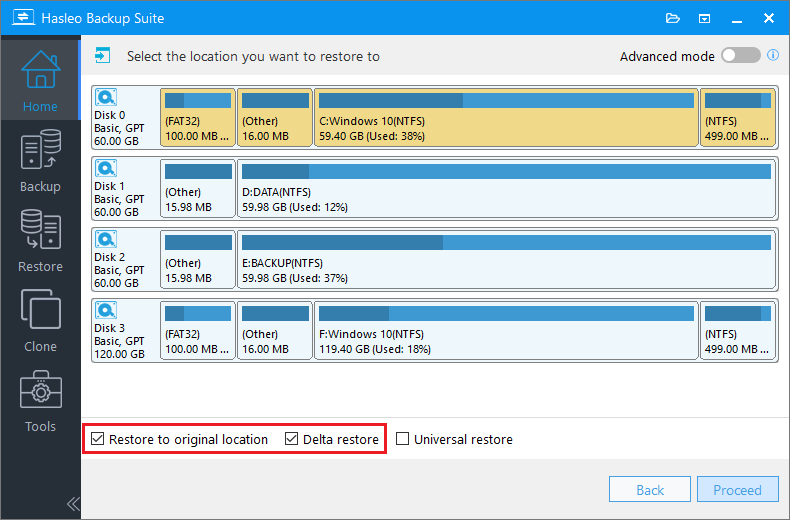
Task: Select Disk 0 FAT32 100.00 MB partition
Action: tap(198, 117)
